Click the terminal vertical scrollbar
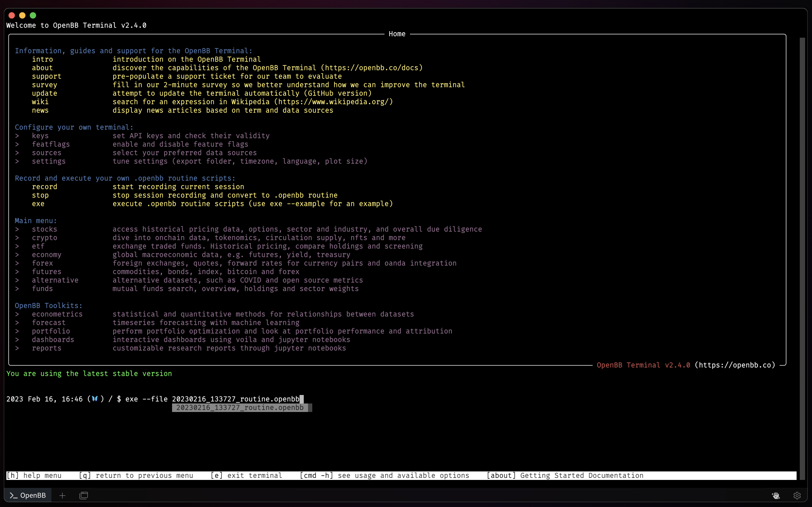This screenshot has width=812, height=507. pos(802,258)
